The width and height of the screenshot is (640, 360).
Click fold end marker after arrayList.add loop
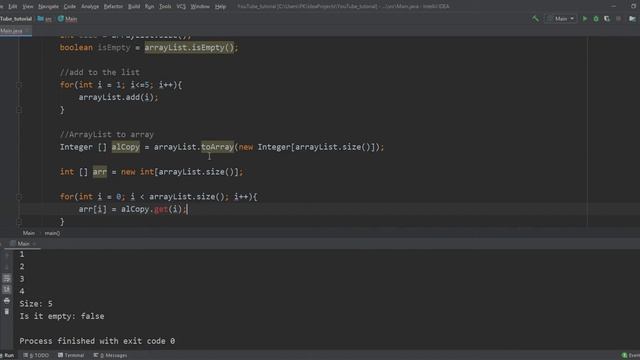click(x=19, y=110)
